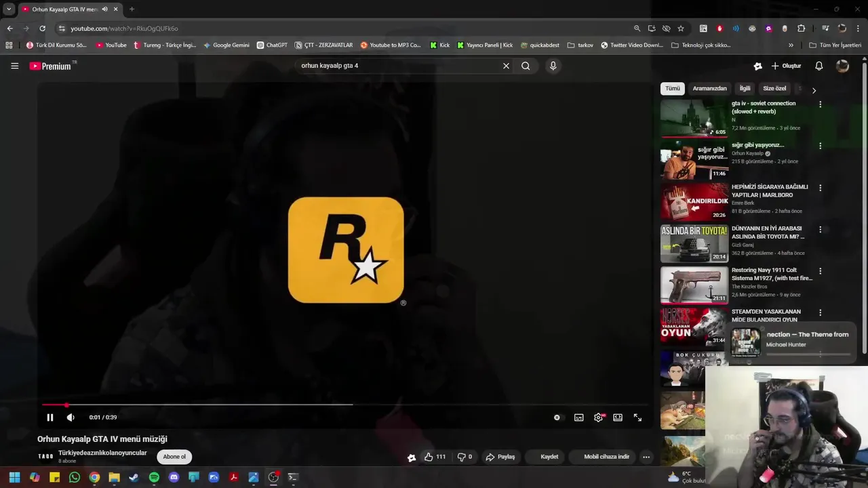Enter fullscreen mode
Viewport: 868px width, 488px height.
tap(637, 418)
